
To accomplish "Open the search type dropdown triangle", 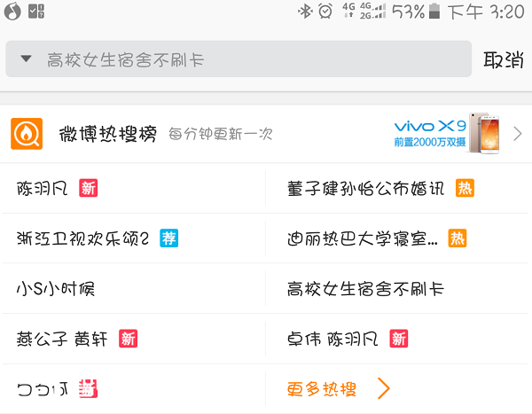I will click(x=26, y=59).
